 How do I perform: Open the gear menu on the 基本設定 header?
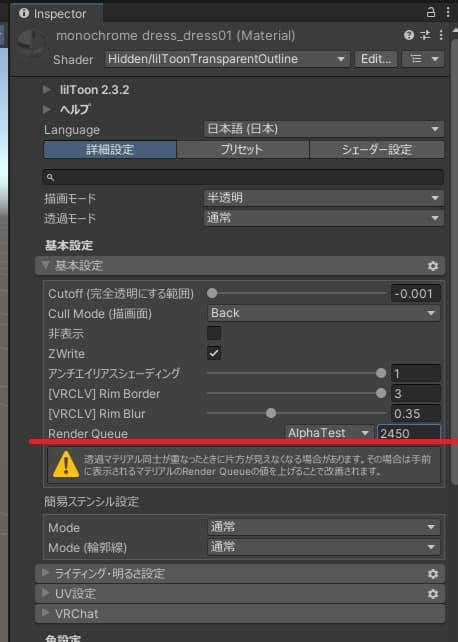[433, 266]
